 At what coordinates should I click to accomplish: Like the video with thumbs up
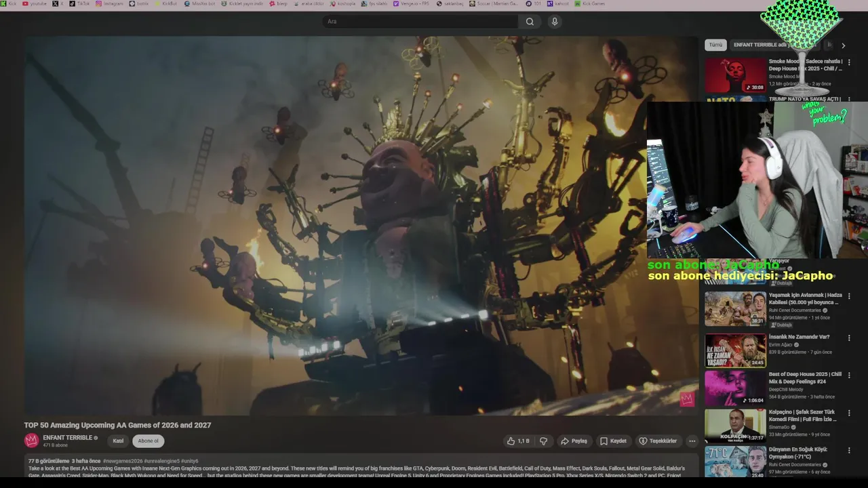pos(518,441)
